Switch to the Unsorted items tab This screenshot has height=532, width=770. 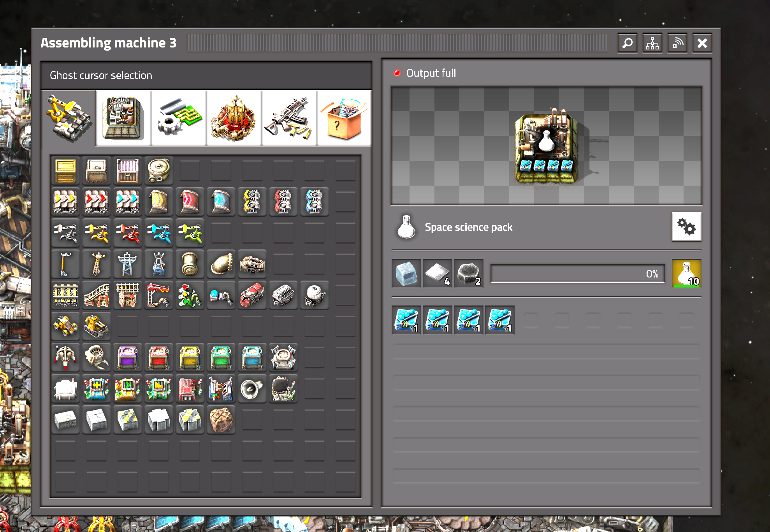coord(345,118)
